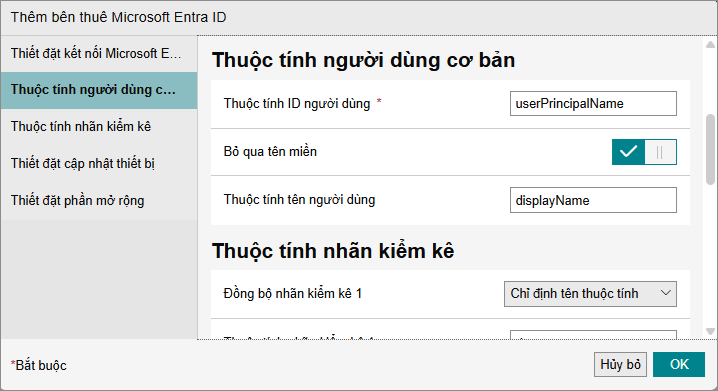This screenshot has height=391, width=718.
Task: Open Thiết đặt kết nối Microsoft E... section
Action: pyautogui.click(x=99, y=54)
